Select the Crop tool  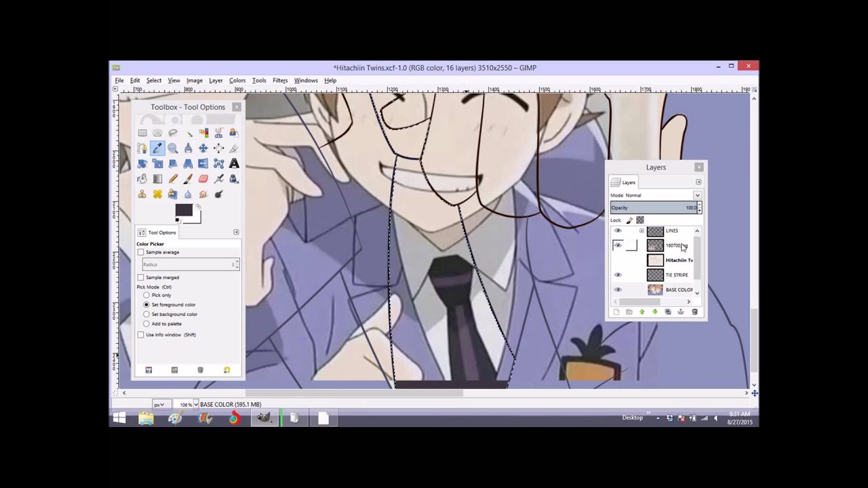[x=234, y=148]
